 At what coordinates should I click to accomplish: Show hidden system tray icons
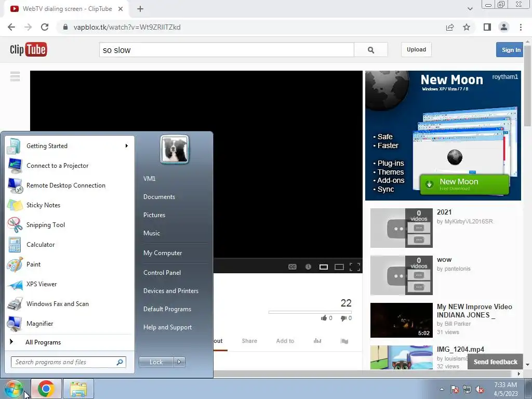(x=442, y=390)
